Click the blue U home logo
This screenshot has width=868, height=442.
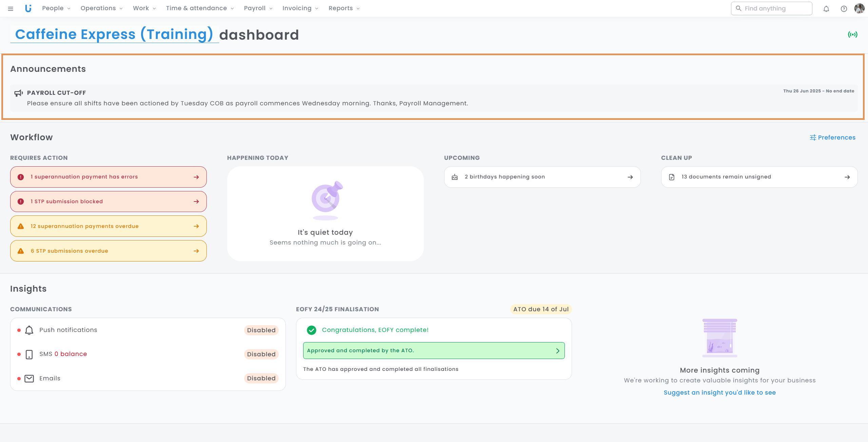tap(28, 8)
